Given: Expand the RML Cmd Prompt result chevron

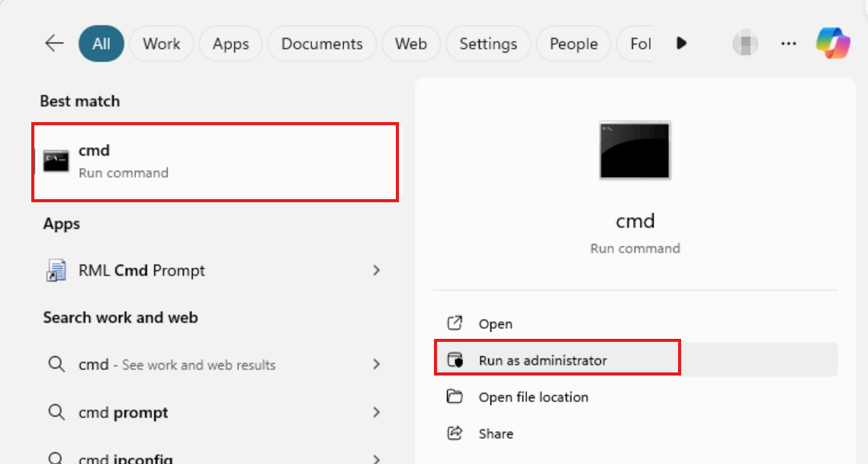Looking at the screenshot, I should coord(377,270).
